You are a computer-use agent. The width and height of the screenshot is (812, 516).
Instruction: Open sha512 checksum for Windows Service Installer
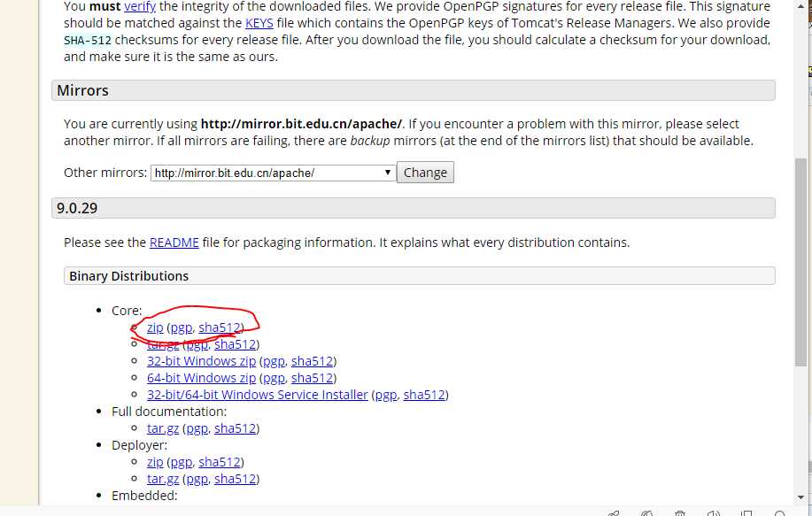424,395
